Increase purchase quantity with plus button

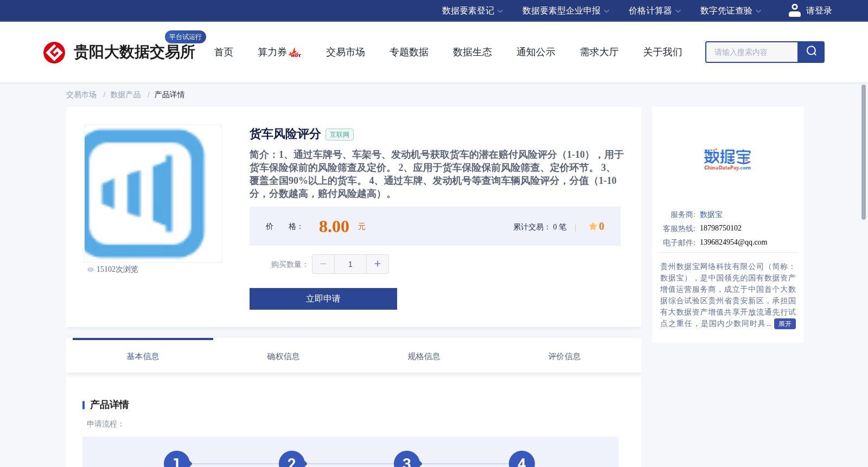378,264
